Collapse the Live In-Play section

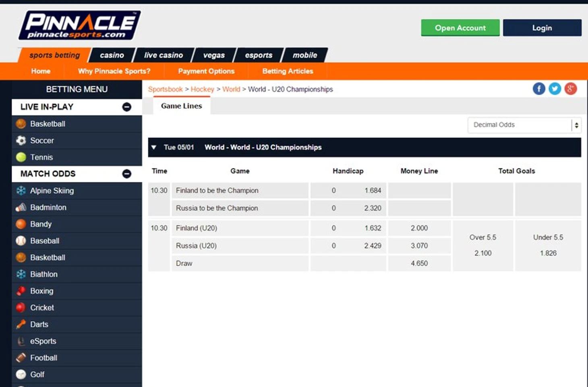(x=126, y=107)
